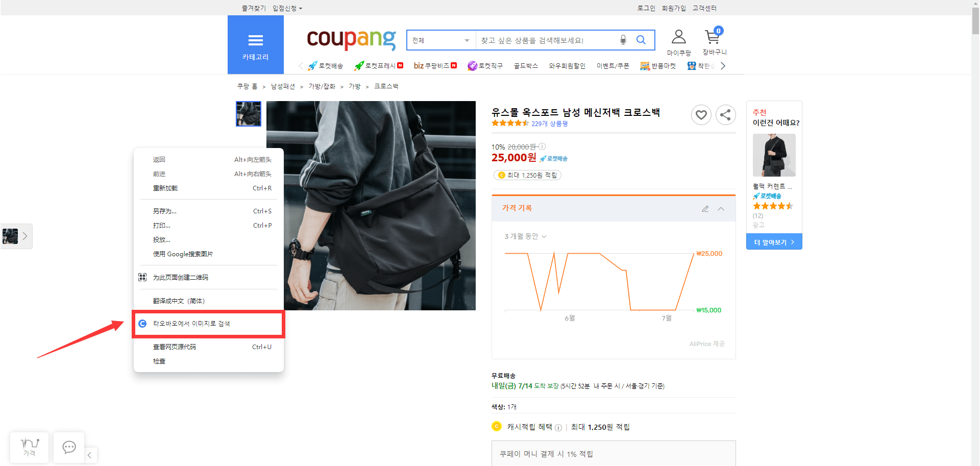Open the 229개 상품평 reviews link

(x=549, y=124)
